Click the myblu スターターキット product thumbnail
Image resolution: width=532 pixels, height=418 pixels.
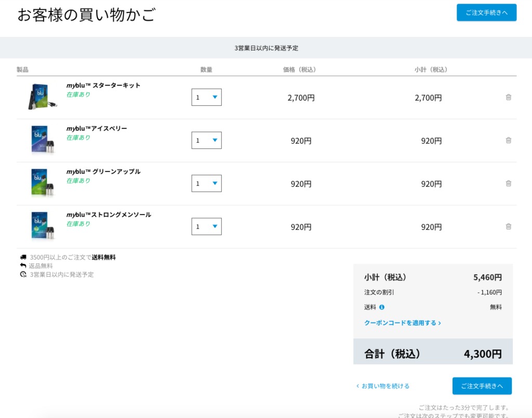coord(42,97)
